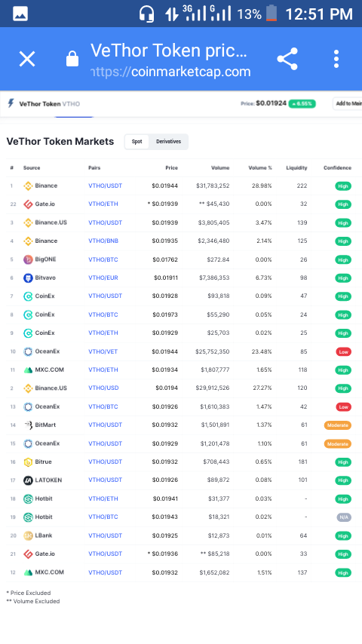The width and height of the screenshot is (362, 644).
Task: Open the VTHO/BNB pair on Binance
Action: pos(103,241)
